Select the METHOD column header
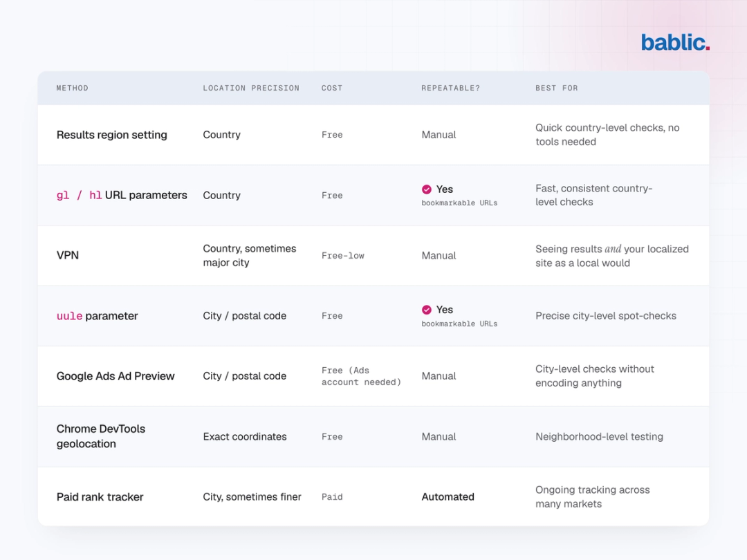The width and height of the screenshot is (747, 560). (73, 88)
